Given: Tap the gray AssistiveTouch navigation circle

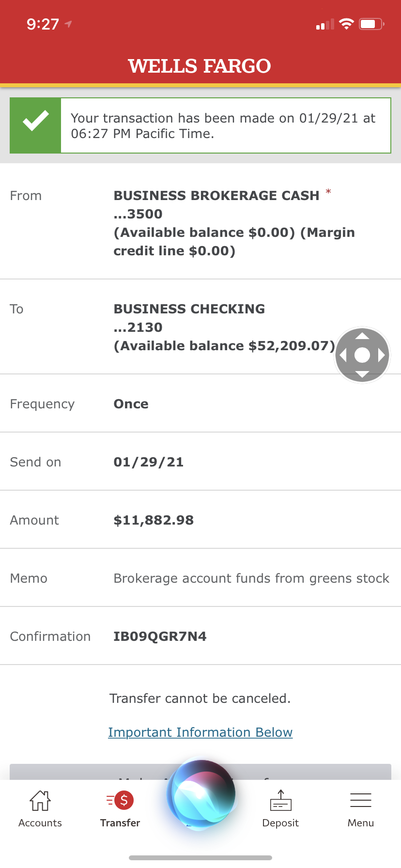Looking at the screenshot, I should (362, 355).
